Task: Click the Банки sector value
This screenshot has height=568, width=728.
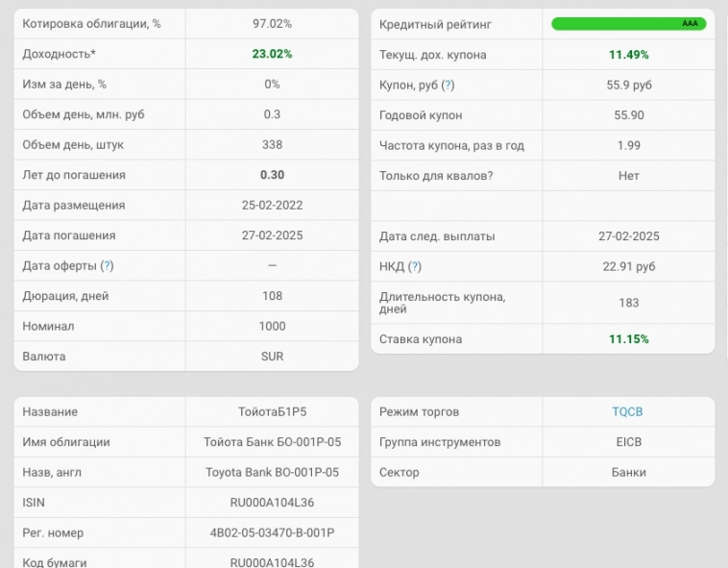Action: [x=628, y=473]
